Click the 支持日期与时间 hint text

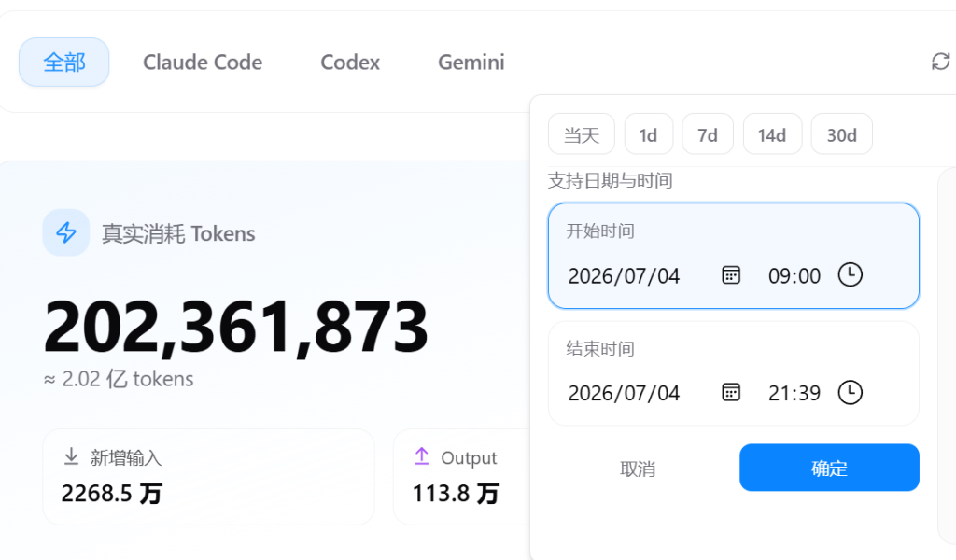click(x=611, y=180)
